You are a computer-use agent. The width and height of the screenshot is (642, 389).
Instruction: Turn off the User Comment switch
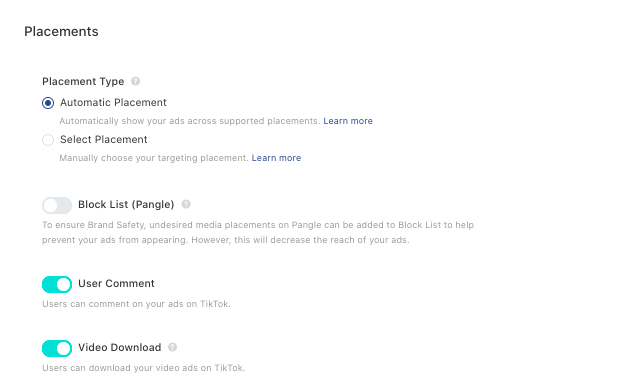[x=57, y=284]
